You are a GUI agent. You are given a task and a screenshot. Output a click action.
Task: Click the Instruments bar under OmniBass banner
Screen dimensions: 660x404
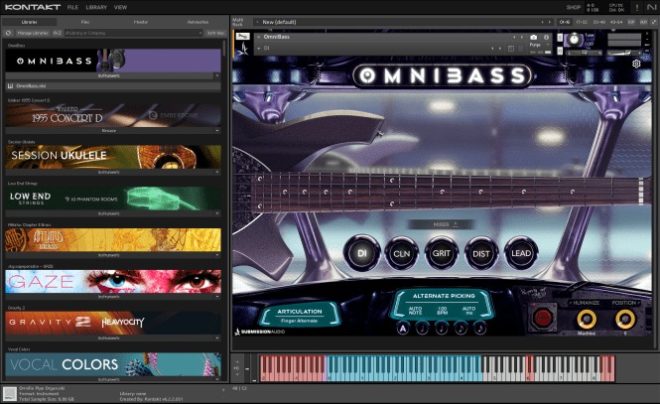coord(109,76)
